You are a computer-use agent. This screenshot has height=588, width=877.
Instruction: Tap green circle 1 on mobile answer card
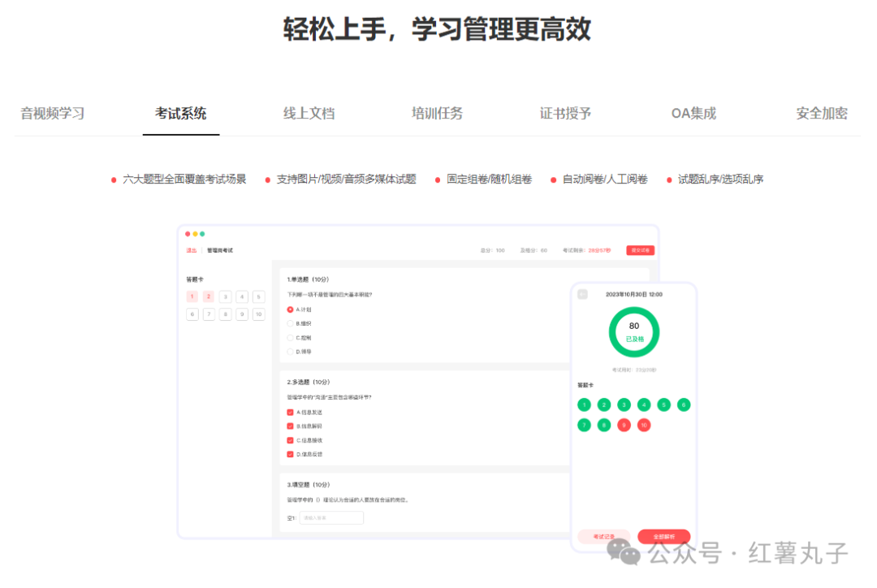pos(584,404)
